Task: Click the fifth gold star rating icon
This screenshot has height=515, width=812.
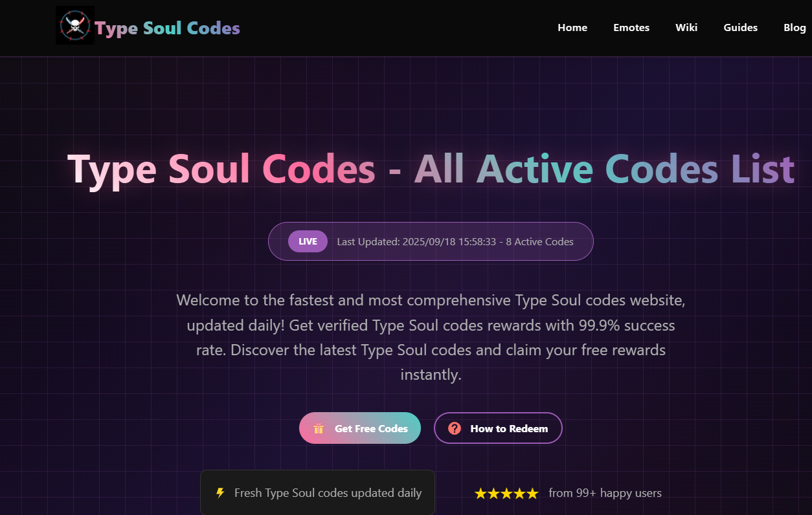Action: (532, 494)
